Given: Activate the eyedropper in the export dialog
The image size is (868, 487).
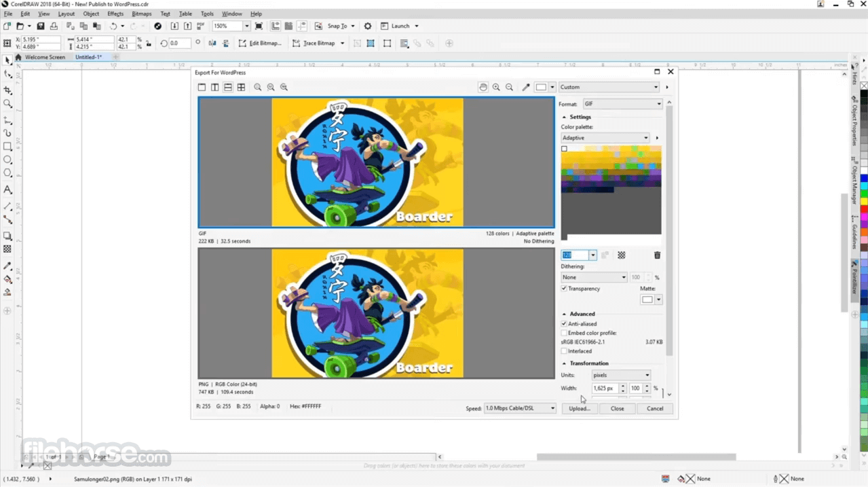Looking at the screenshot, I should click(x=526, y=87).
